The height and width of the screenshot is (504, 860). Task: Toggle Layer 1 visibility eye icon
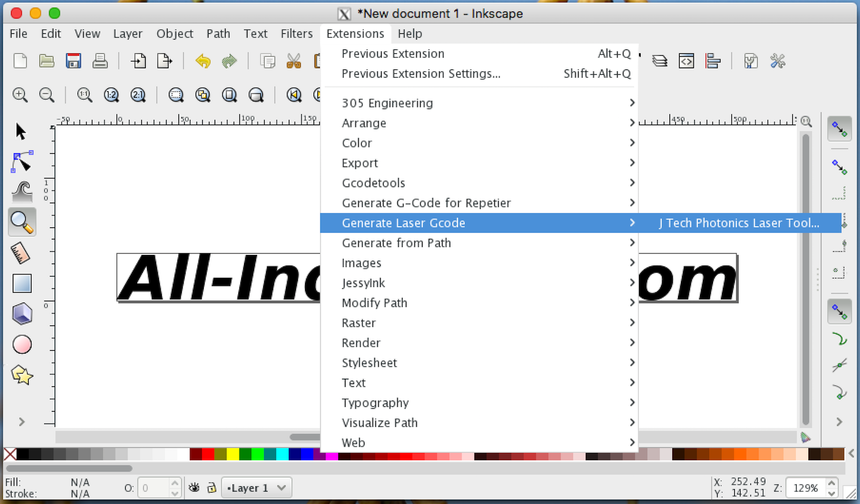pyautogui.click(x=194, y=488)
